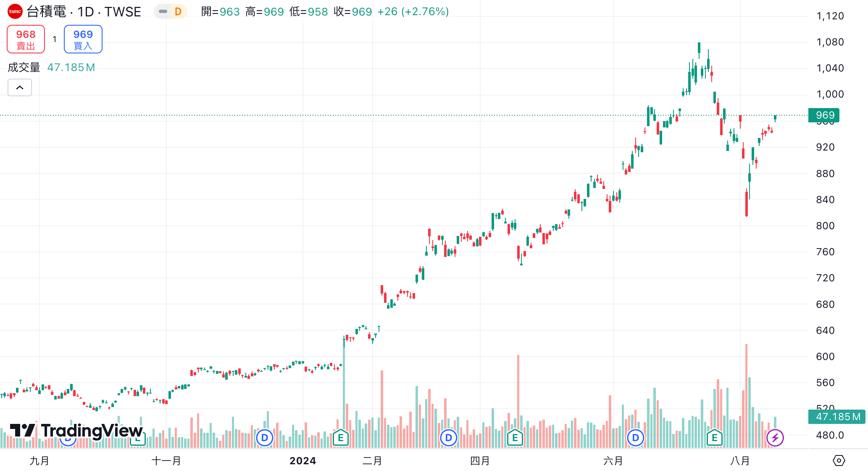The image size is (868, 471).
Task: Click the green 47.185 M volume axis label
Action: [x=837, y=417]
